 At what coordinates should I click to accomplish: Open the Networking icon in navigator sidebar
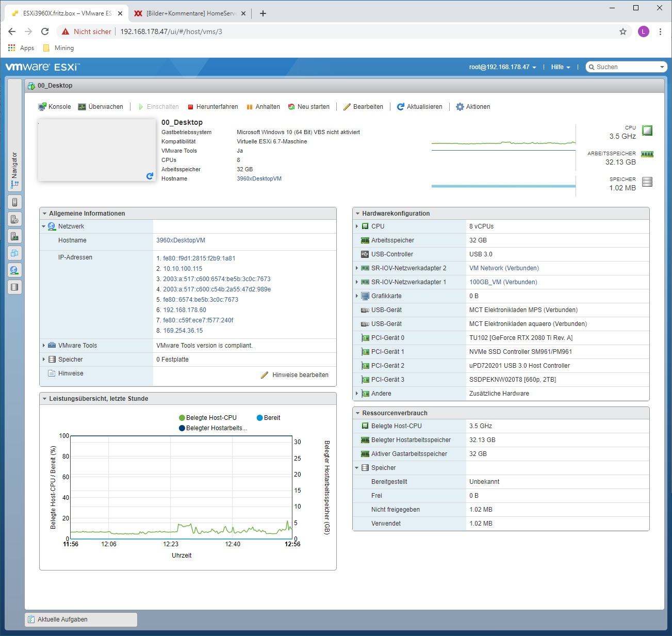pyautogui.click(x=14, y=270)
